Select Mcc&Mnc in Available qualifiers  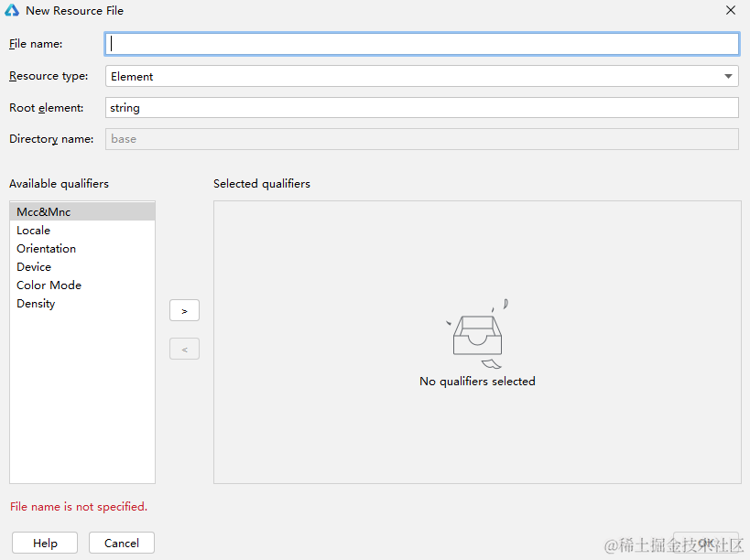click(43, 211)
